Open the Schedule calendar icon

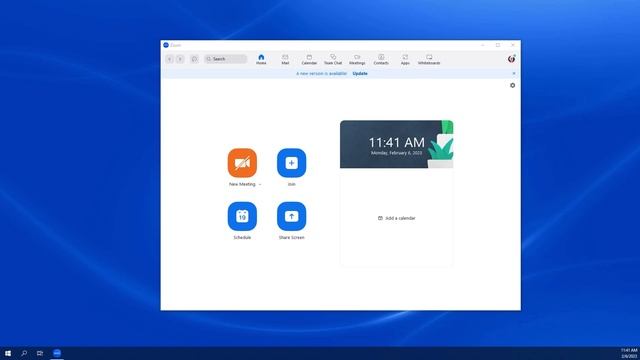242,216
